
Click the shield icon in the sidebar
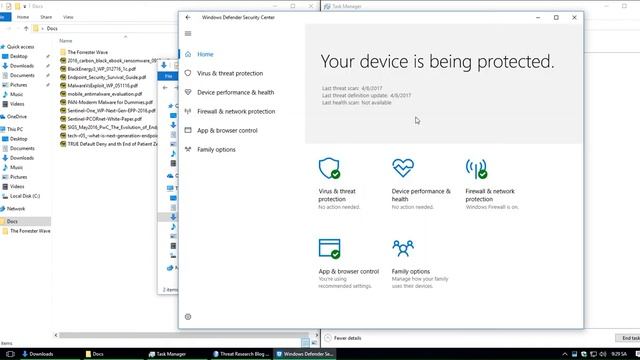point(188,73)
